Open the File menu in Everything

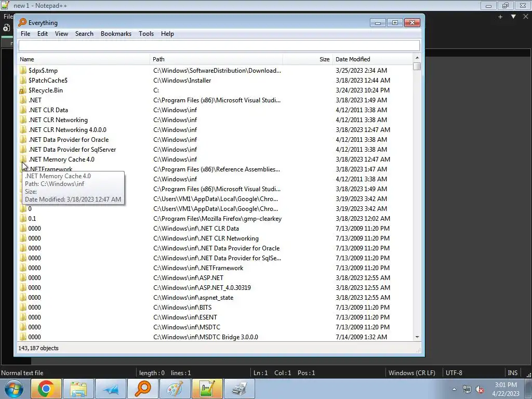click(25, 34)
